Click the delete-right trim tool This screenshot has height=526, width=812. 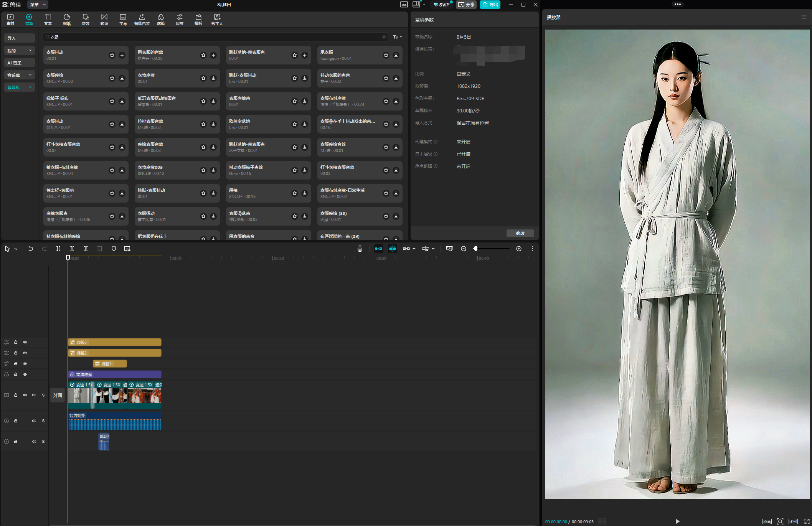(86, 249)
